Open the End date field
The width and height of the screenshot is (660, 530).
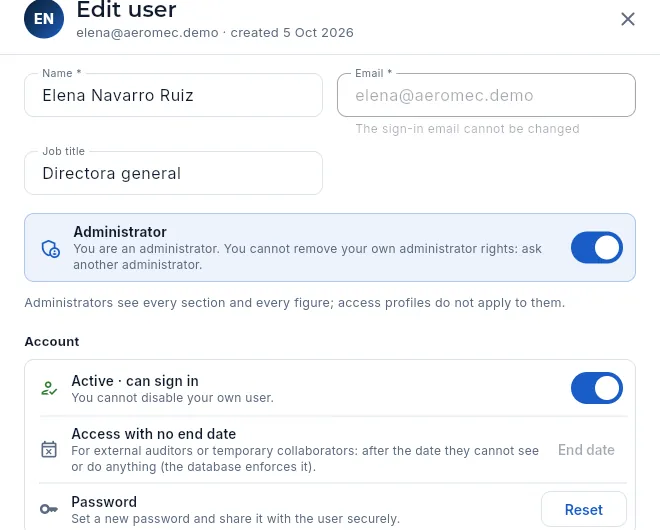[x=586, y=450]
